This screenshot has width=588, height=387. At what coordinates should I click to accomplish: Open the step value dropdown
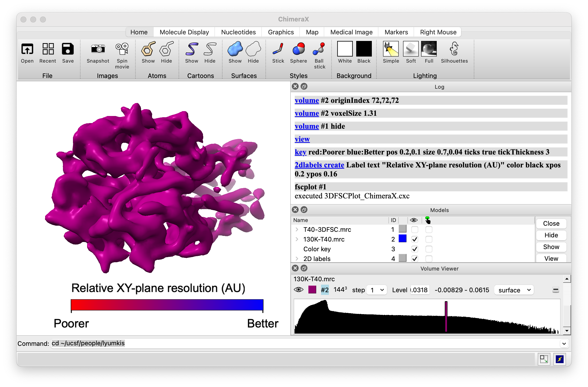click(376, 290)
